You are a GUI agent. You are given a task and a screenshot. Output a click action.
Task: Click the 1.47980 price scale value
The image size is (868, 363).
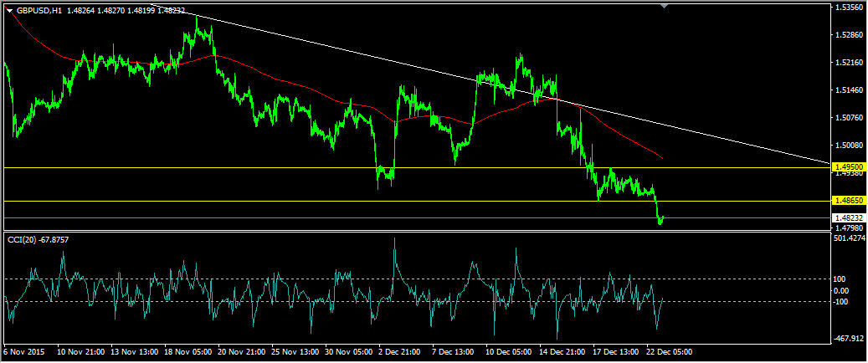[850, 228]
